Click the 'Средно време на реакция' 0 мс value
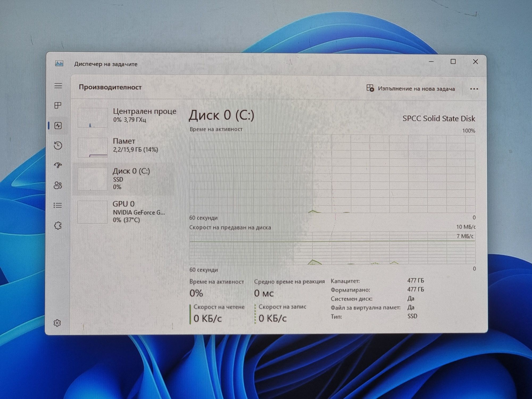 (264, 293)
